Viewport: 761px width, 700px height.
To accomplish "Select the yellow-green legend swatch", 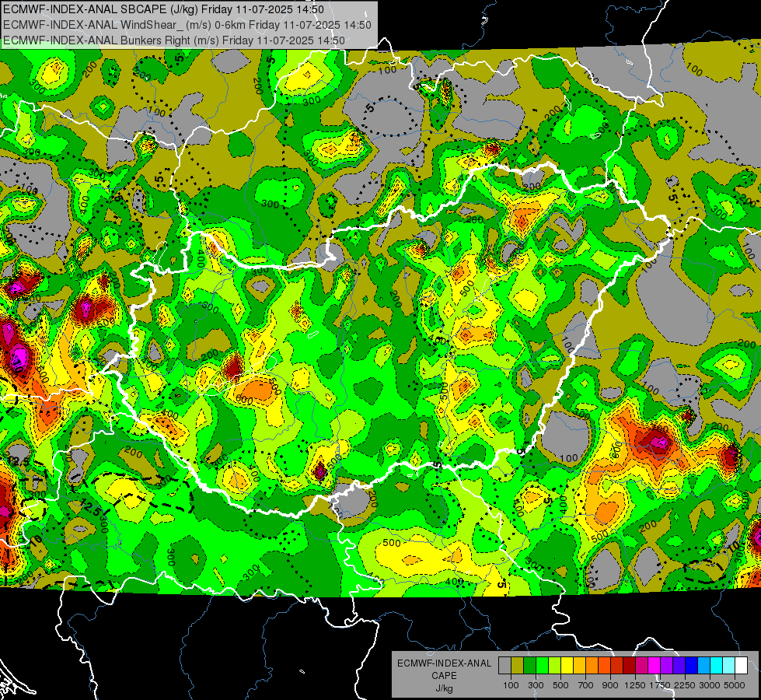I will coord(555,666).
